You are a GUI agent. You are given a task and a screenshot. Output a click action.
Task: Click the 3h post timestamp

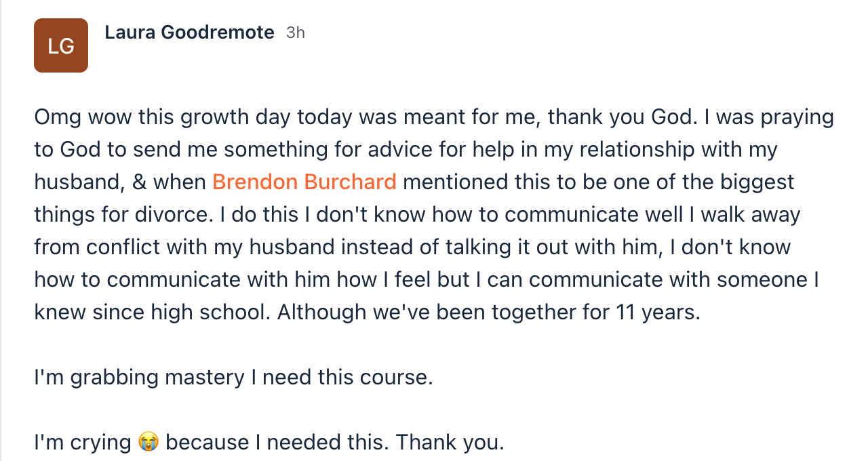coord(296,33)
